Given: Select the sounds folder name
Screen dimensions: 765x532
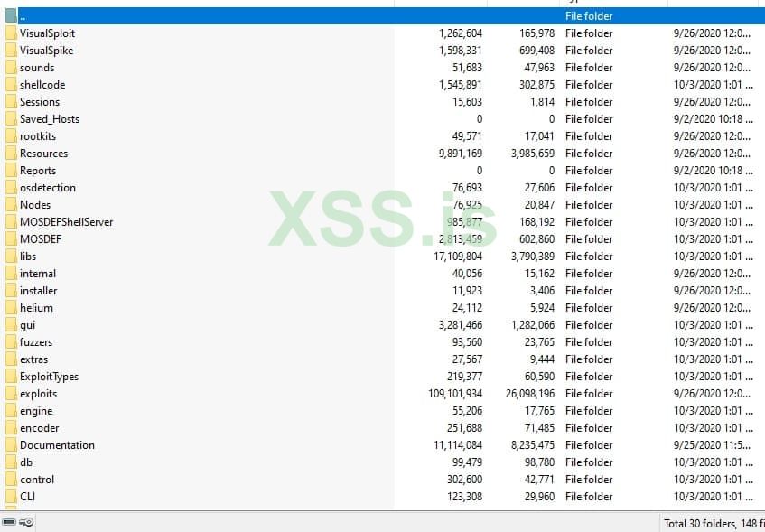Looking at the screenshot, I should (x=37, y=68).
